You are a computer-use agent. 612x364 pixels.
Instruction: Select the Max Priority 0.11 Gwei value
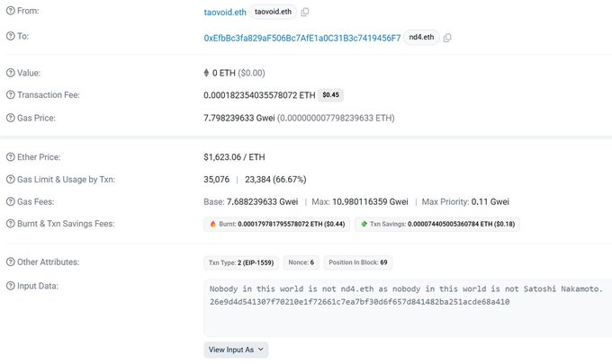[490, 201]
